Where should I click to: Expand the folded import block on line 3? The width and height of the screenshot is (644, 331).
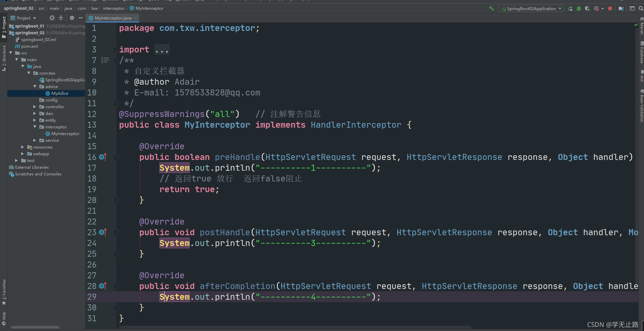point(116,50)
